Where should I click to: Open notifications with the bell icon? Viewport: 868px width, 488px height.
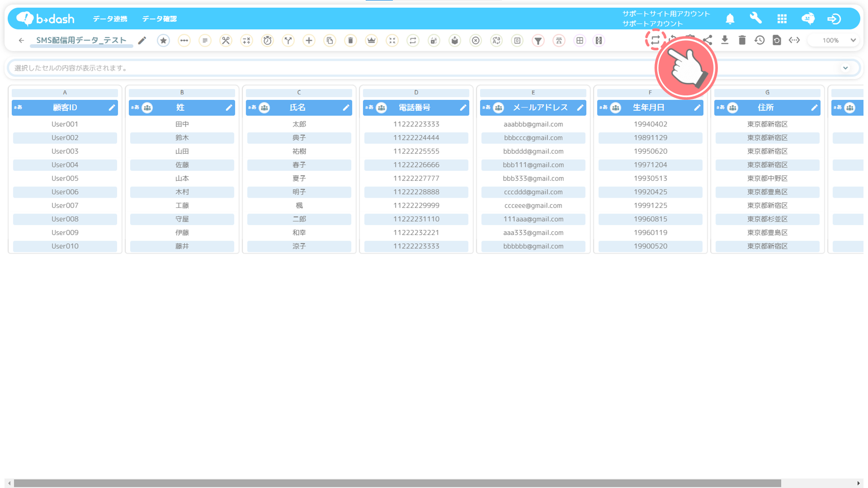pos(730,19)
